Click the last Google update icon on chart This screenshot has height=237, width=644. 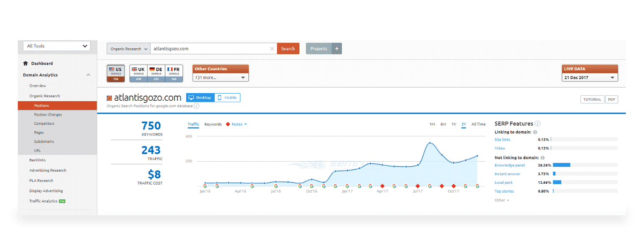[x=477, y=186]
